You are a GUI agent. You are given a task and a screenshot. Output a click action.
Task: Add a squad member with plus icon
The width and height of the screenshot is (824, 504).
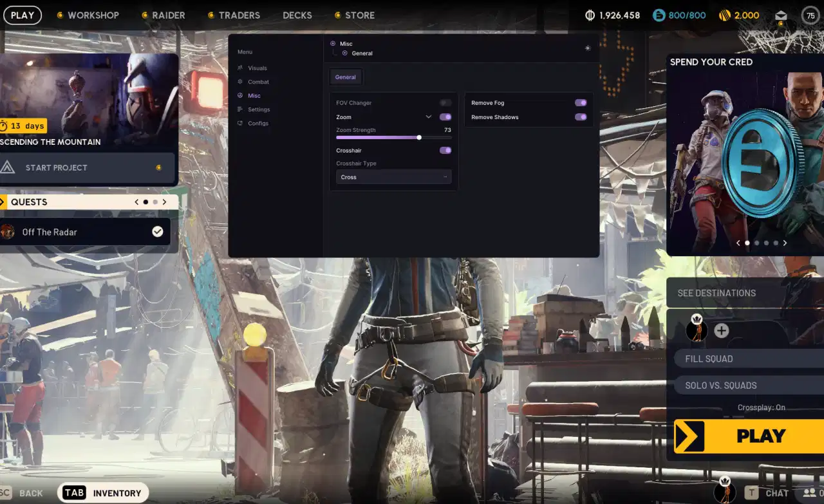(722, 331)
